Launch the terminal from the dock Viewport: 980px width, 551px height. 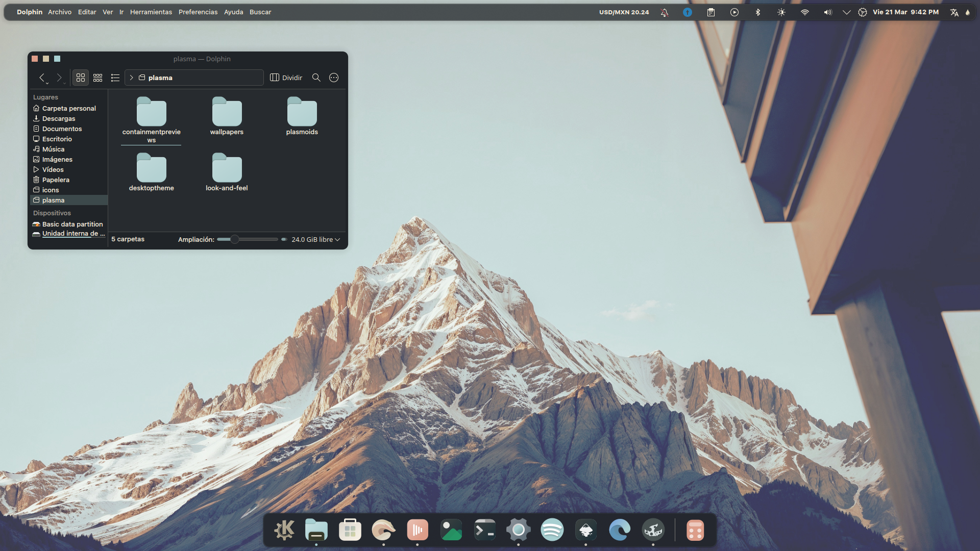484,531
